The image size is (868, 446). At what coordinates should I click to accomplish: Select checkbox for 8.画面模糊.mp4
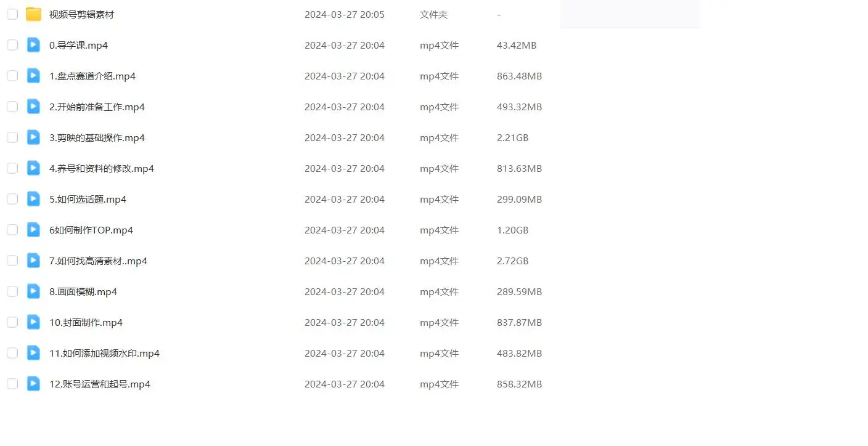point(12,291)
